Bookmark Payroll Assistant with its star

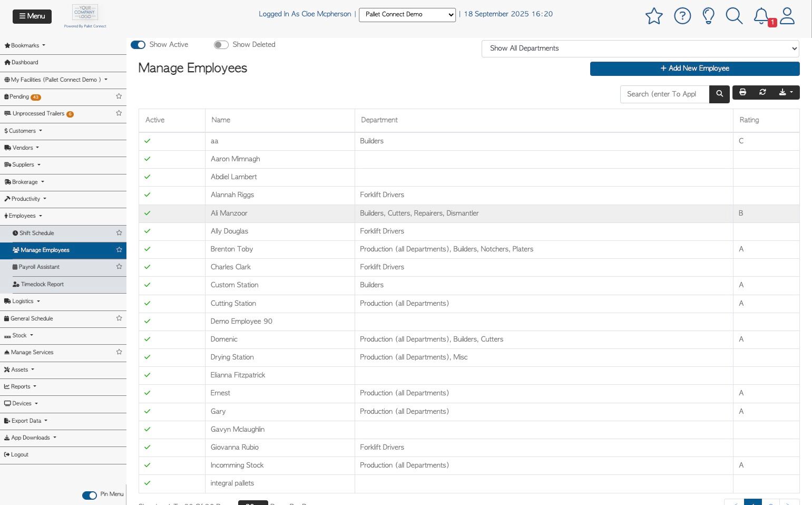(x=119, y=267)
